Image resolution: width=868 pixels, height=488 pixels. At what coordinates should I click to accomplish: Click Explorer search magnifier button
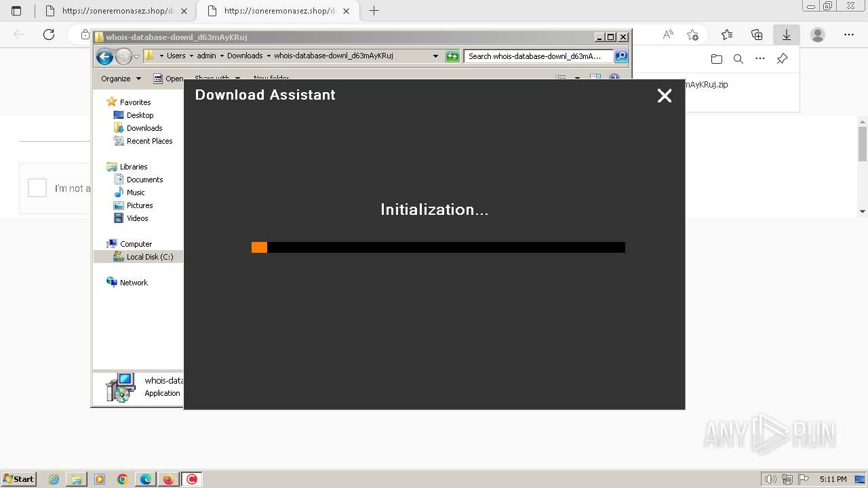point(621,56)
